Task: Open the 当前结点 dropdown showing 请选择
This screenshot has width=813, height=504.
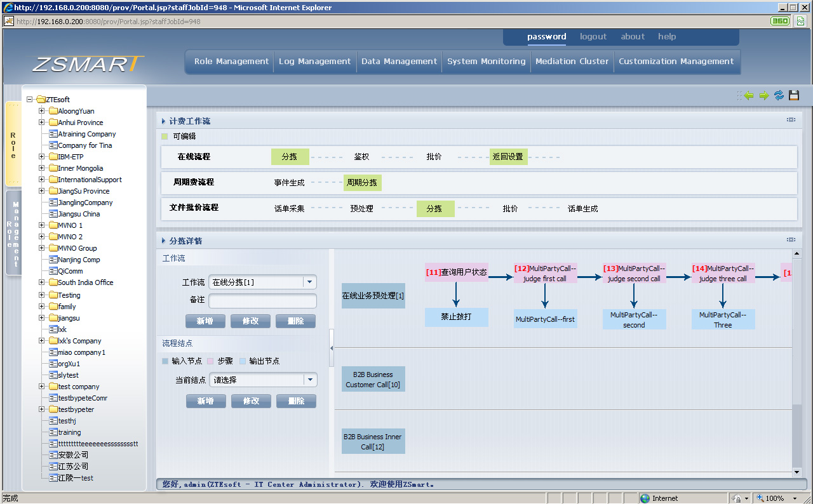Action: coord(309,380)
